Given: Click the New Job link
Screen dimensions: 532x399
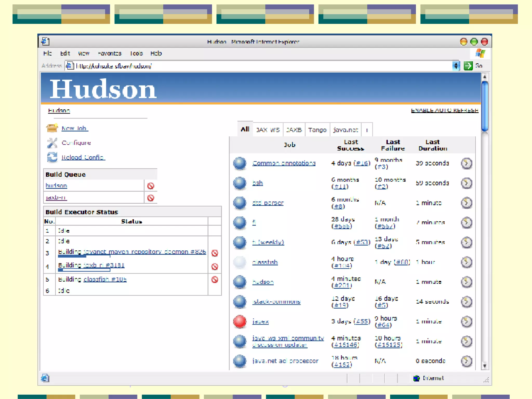Looking at the screenshot, I should [x=75, y=128].
